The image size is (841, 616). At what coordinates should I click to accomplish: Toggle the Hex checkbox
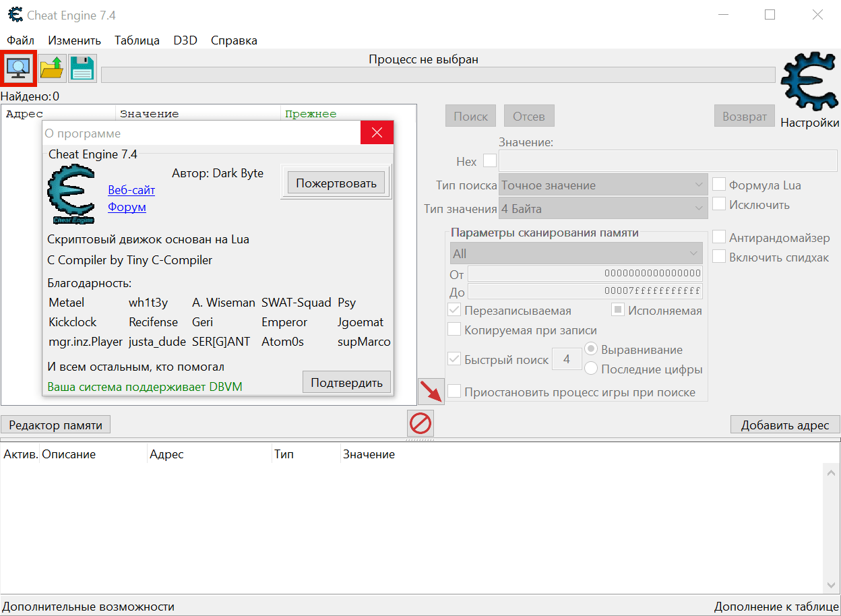(x=490, y=160)
